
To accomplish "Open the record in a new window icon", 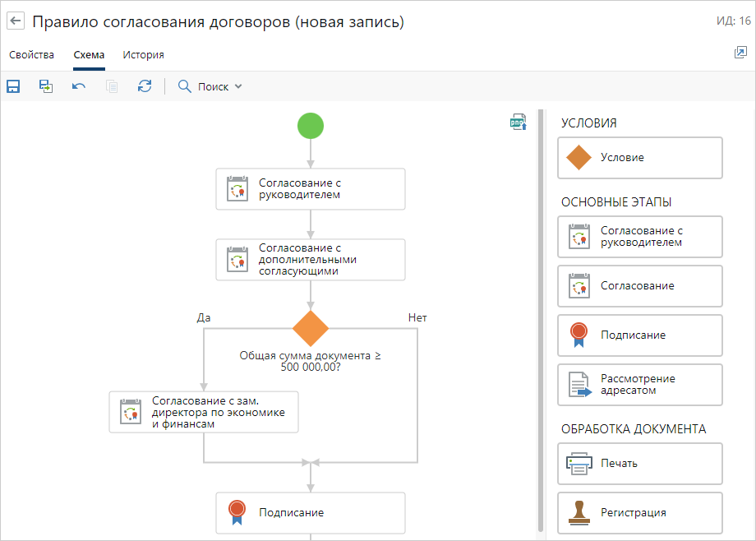I will pyautogui.click(x=740, y=53).
